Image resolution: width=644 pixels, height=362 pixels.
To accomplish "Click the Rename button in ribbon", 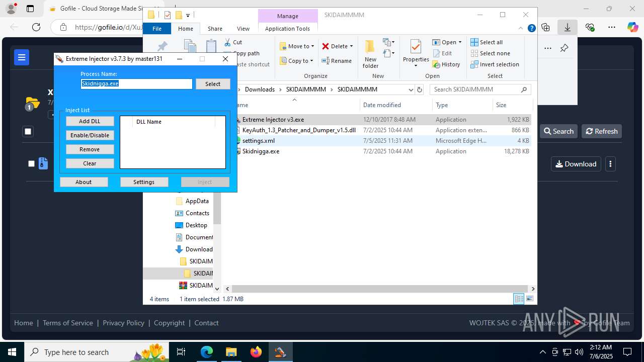I will point(337,61).
